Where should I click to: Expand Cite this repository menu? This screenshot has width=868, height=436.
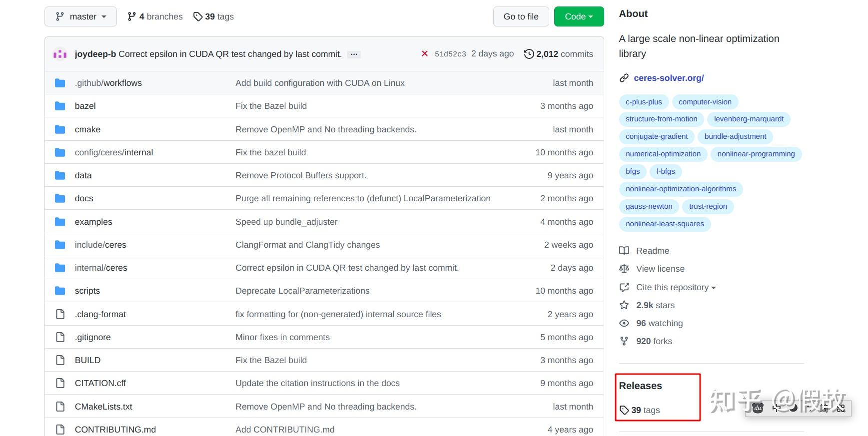(676, 287)
